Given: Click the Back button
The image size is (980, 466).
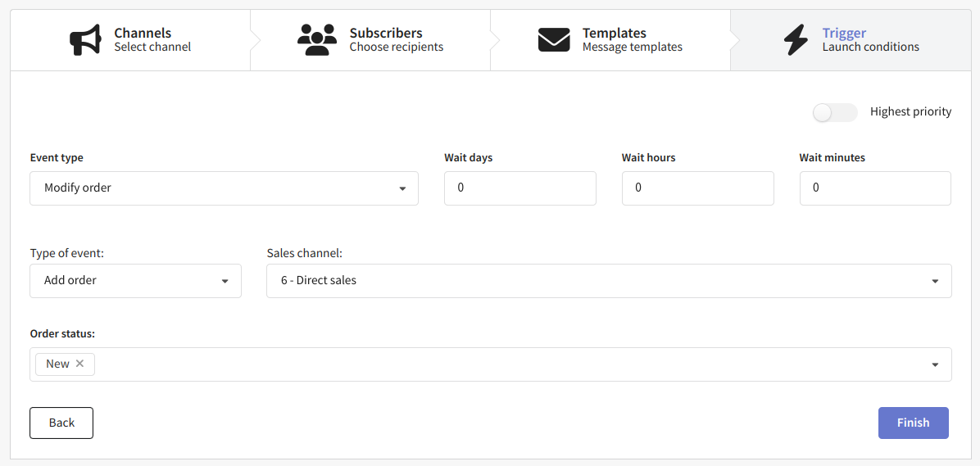Looking at the screenshot, I should 61,423.
